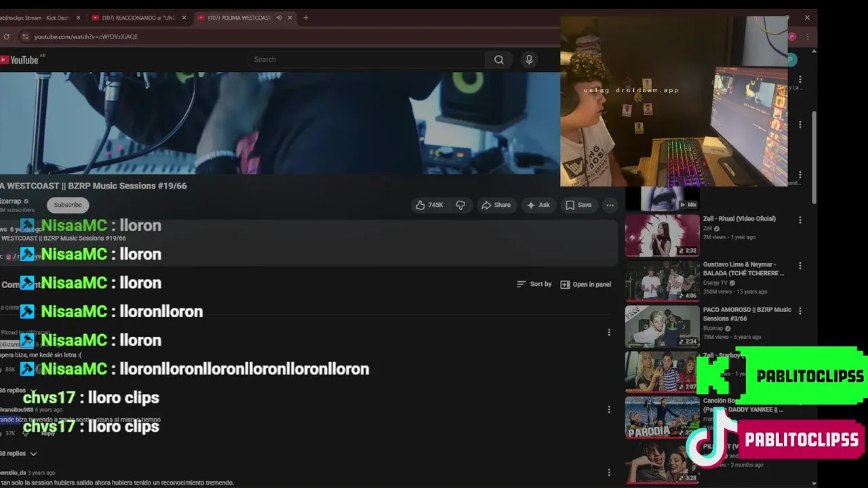Play the video in the player
Image resolution: width=868 pixels, height=488 pixels.
[280, 123]
